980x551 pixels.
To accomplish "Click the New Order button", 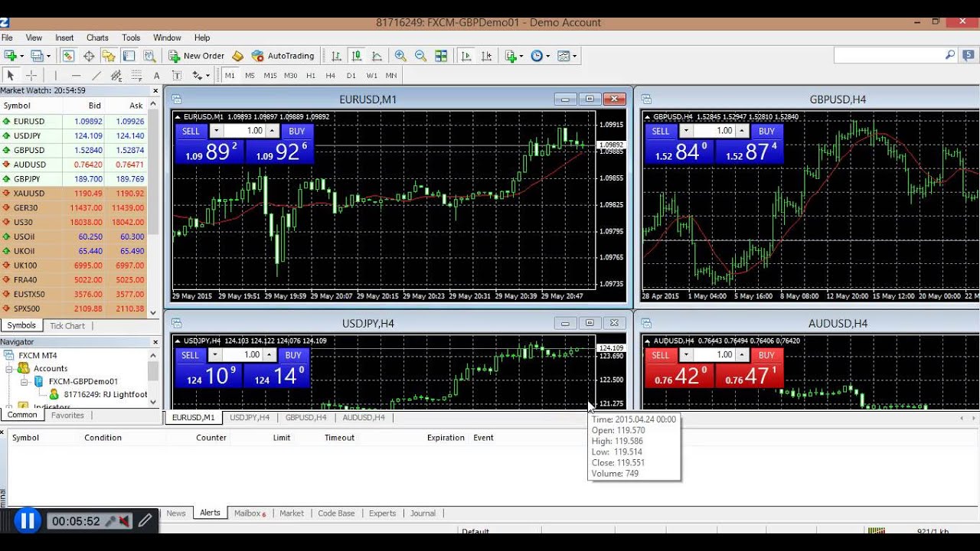I will pos(197,56).
